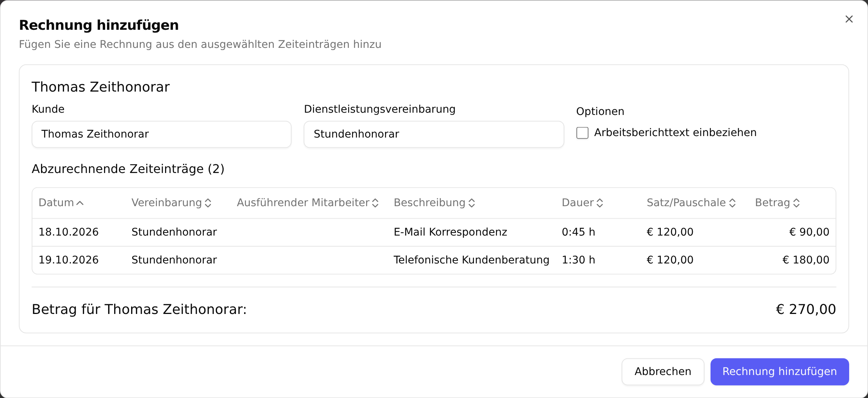Sort by Ausführender Mitarbeiter column
The width and height of the screenshot is (868, 398).
coord(307,203)
